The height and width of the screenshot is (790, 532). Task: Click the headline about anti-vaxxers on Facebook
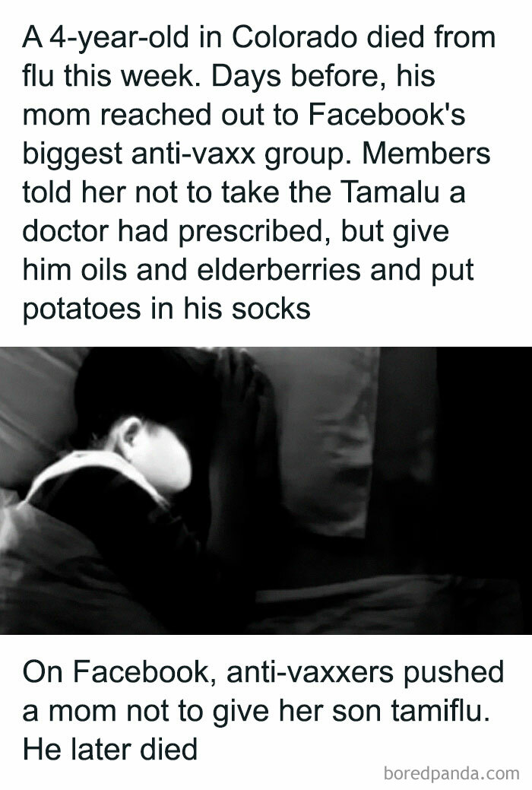point(263,710)
